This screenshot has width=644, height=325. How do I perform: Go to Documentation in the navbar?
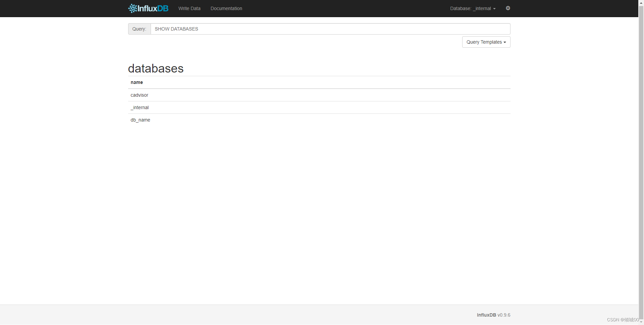point(226,8)
